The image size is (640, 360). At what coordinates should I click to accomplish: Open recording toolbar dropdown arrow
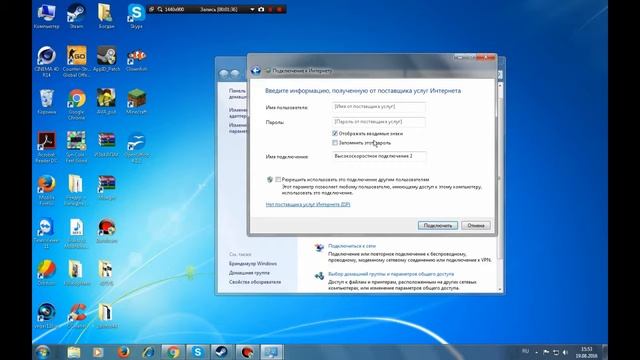coord(252,9)
